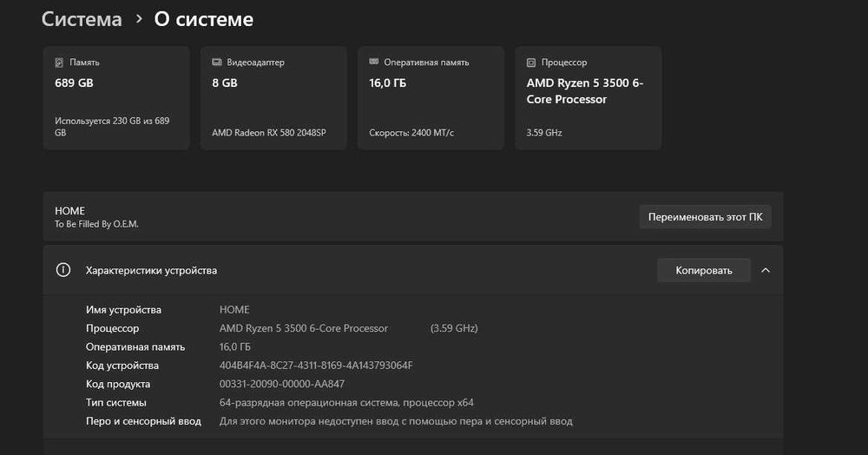Viewport: 868px width, 455px height.
Task: Click Используется 230 GB из 689 GB text
Action: 112,127
